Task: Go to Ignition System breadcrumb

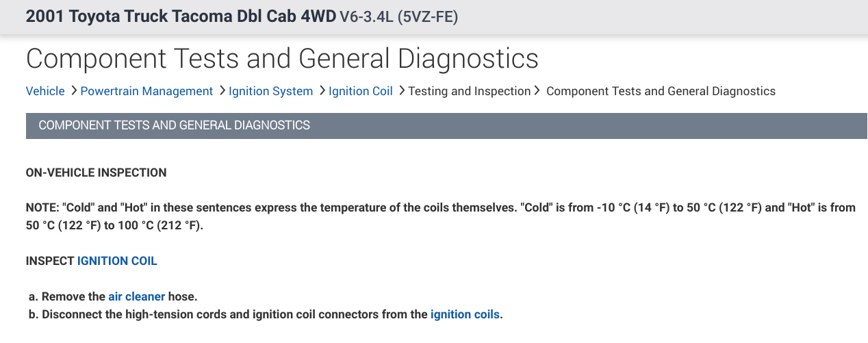Action: [x=270, y=91]
